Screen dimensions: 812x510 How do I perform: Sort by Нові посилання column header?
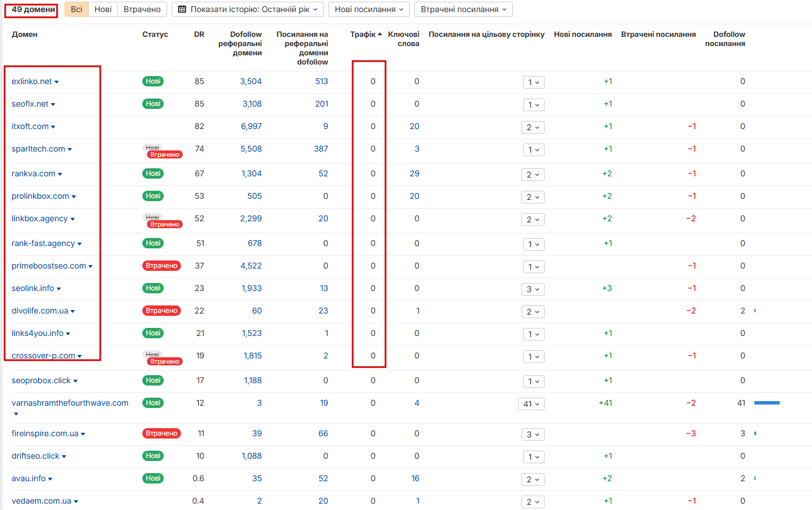tap(583, 34)
